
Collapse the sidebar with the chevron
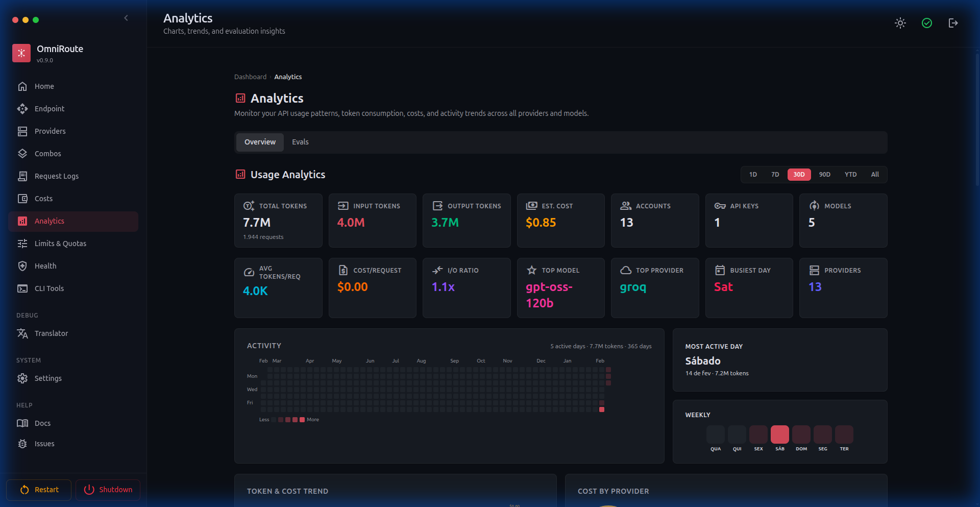coord(126,18)
